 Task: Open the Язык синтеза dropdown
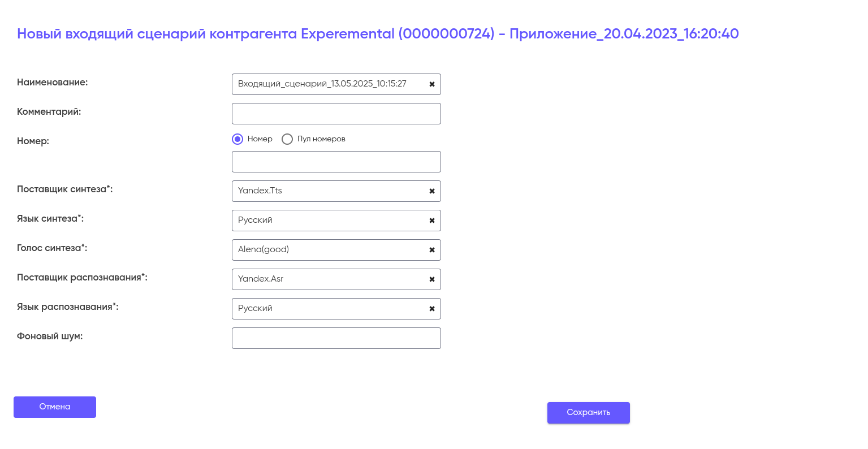pos(328,221)
